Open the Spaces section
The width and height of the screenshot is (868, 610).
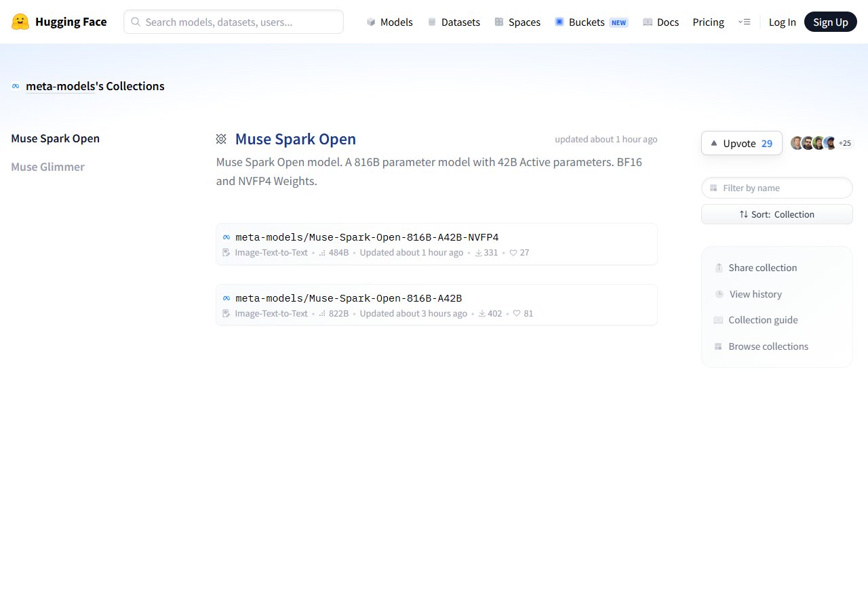[x=517, y=22]
